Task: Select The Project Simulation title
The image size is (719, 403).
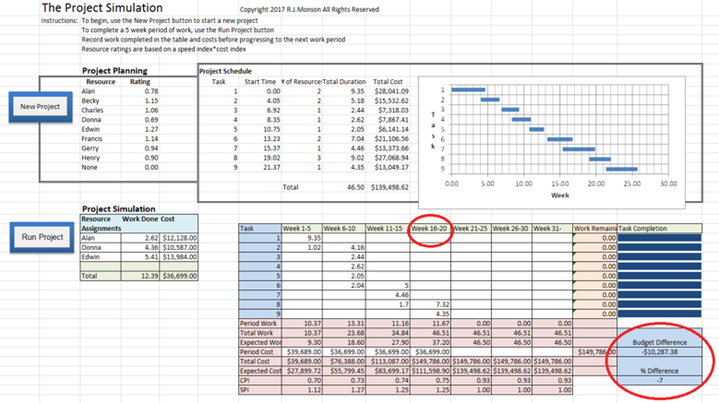Action: click(x=102, y=8)
